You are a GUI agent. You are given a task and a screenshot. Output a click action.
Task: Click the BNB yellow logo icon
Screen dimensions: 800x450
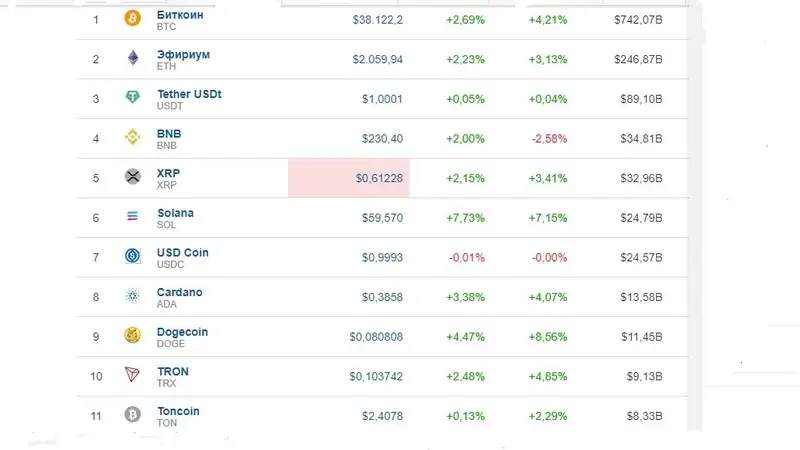coord(132,138)
